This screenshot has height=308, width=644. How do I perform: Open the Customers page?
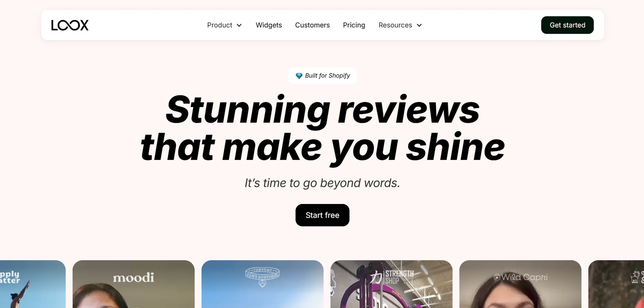click(312, 25)
